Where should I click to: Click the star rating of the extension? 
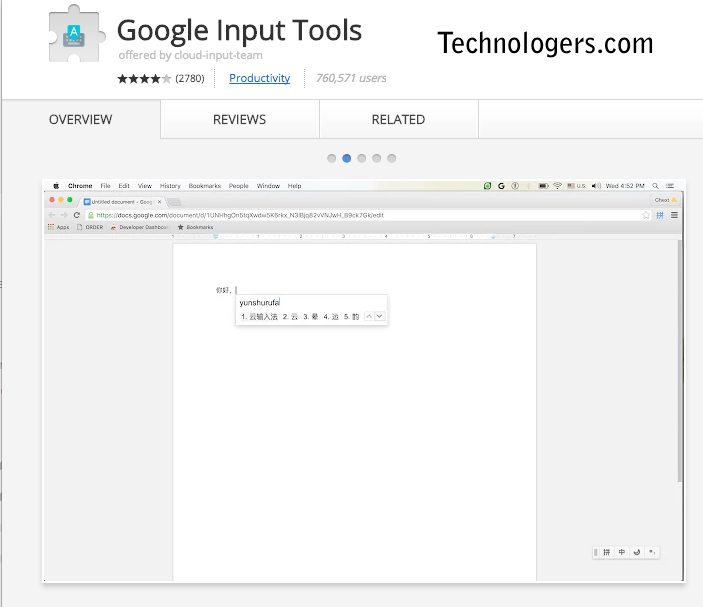pyautogui.click(x=144, y=79)
